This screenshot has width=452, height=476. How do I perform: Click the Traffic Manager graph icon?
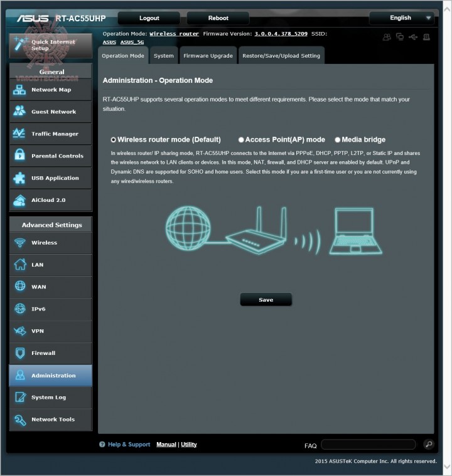(x=19, y=134)
